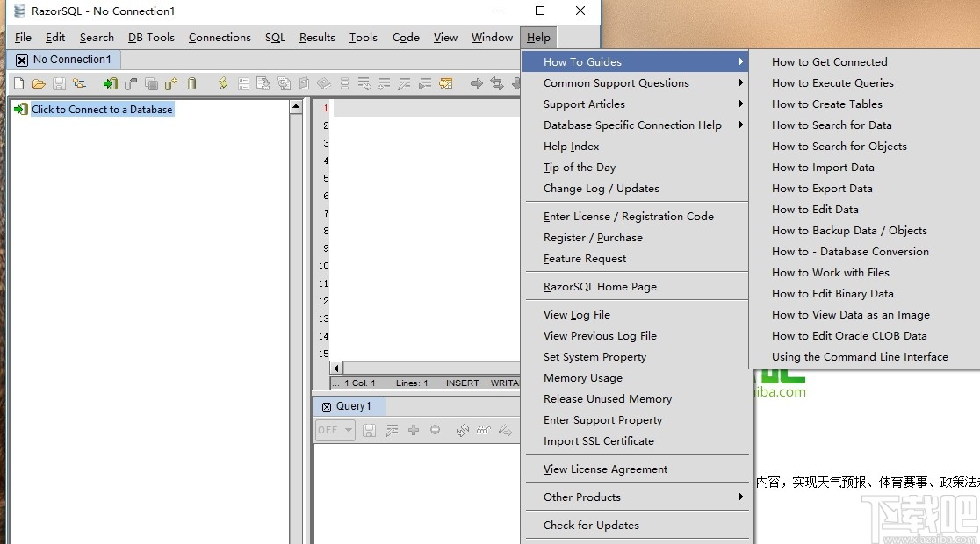980x544 pixels.
Task: Click the play lines toolbar icon
Action: coord(425,83)
